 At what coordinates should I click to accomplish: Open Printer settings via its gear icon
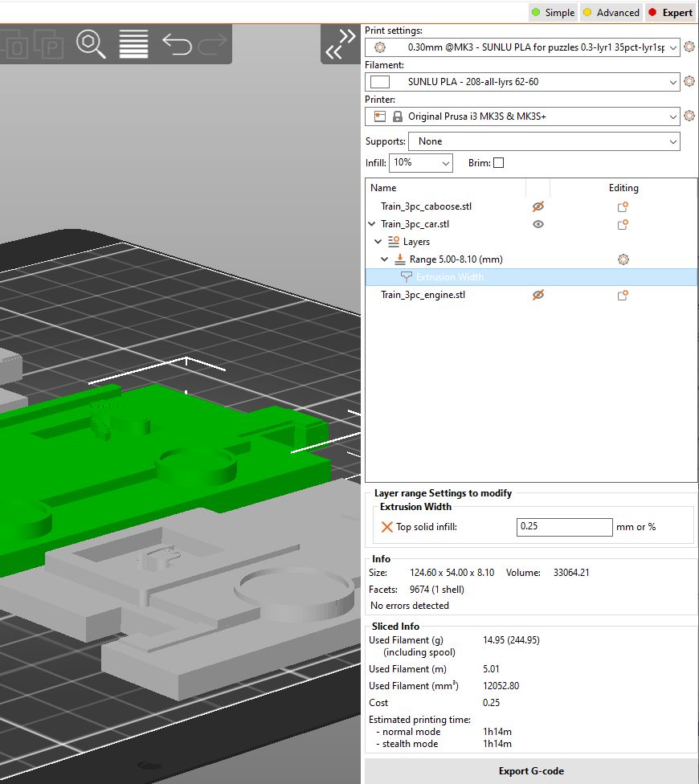[x=689, y=116]
